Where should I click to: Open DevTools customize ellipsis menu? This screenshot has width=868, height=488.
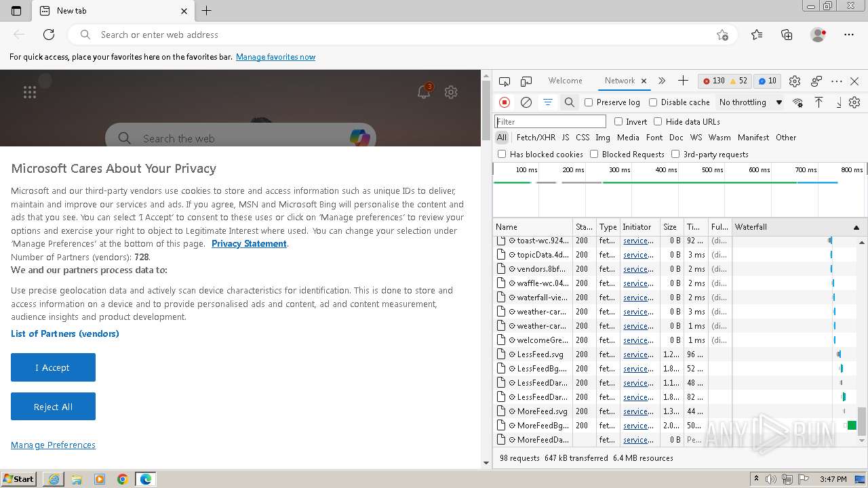coord(837,81)
